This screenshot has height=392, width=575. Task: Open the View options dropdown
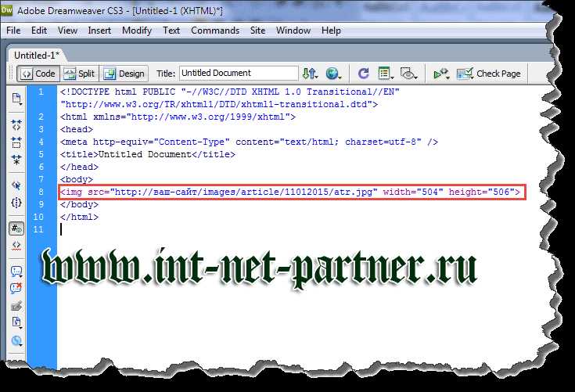pyautogui.click(x=386, y=74)
